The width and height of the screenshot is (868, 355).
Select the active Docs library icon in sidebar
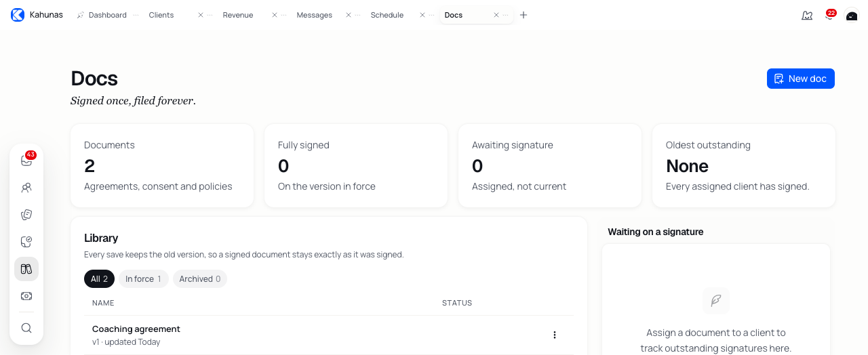pos(26,269)
